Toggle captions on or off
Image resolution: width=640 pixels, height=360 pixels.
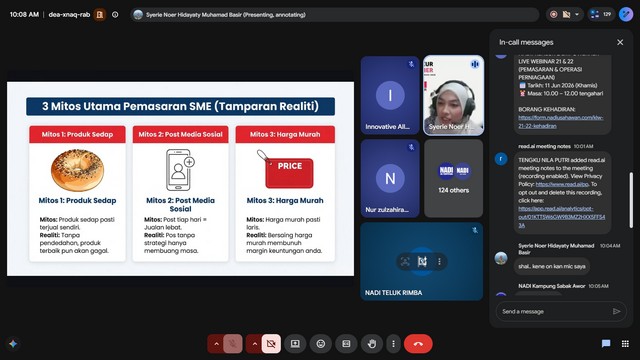(346, 344)
